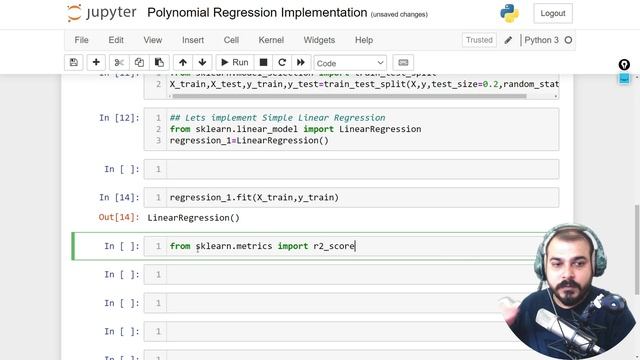Restart the kernel icon
640x360 pixels.
pyautogui.click(x=282, y=62)
